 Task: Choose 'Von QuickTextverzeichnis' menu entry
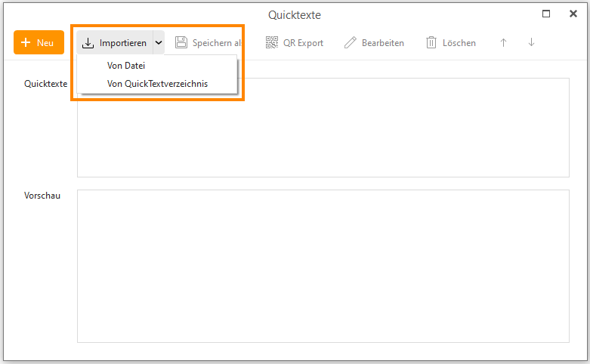[x=157, y=84]
